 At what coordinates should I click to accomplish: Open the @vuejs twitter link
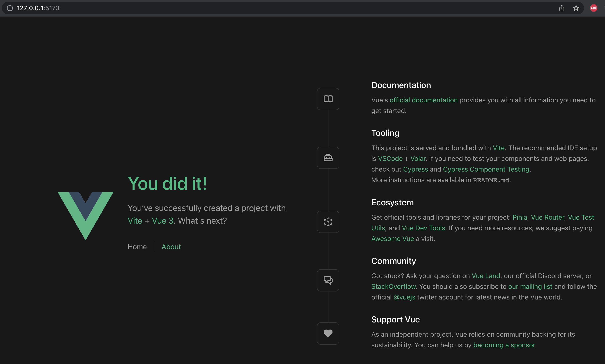point(404,297)
